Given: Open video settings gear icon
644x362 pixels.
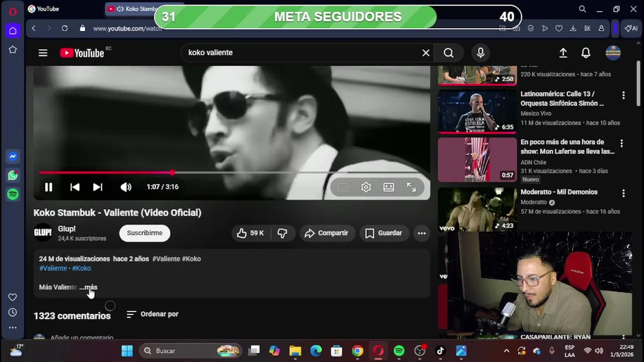Looking at the screenshot, I should pos(366,187).
